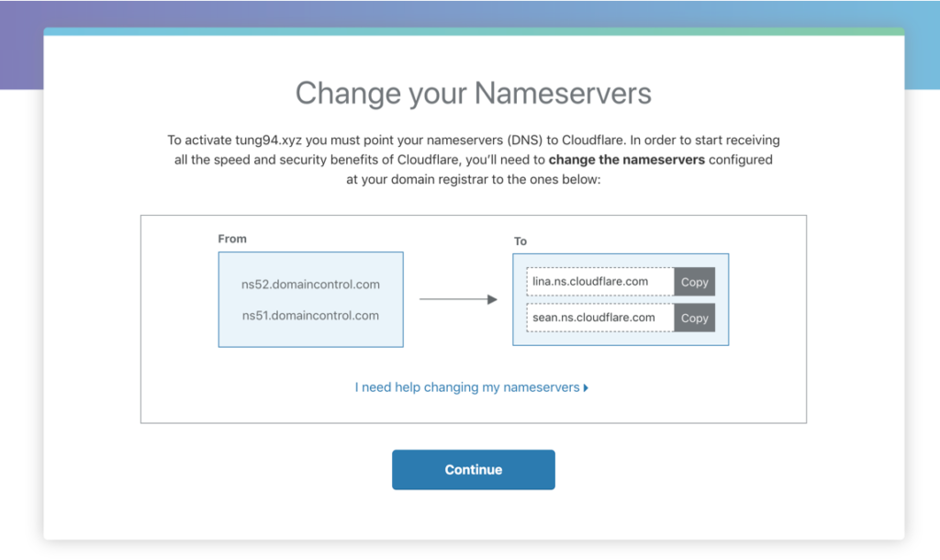940x560 pixels.
Task: Click the tung94.xyz domain name text
Action: 269,140
